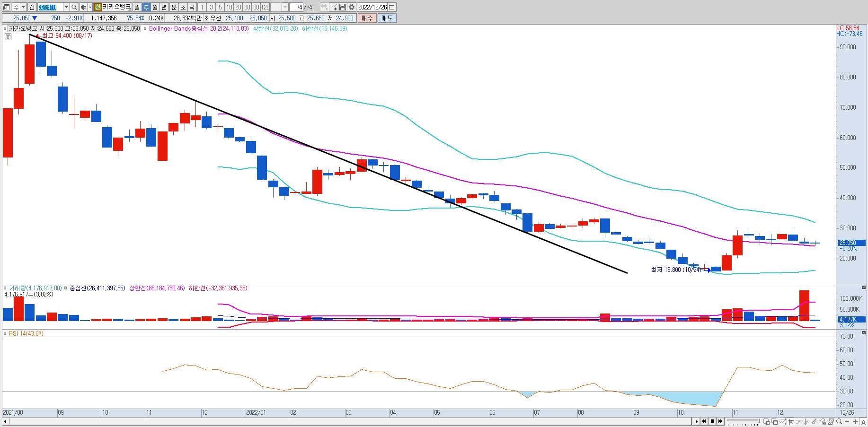Click the date field 2022/12/26
868x427 pixels.
pyautogui.click(x=372, y=7)
